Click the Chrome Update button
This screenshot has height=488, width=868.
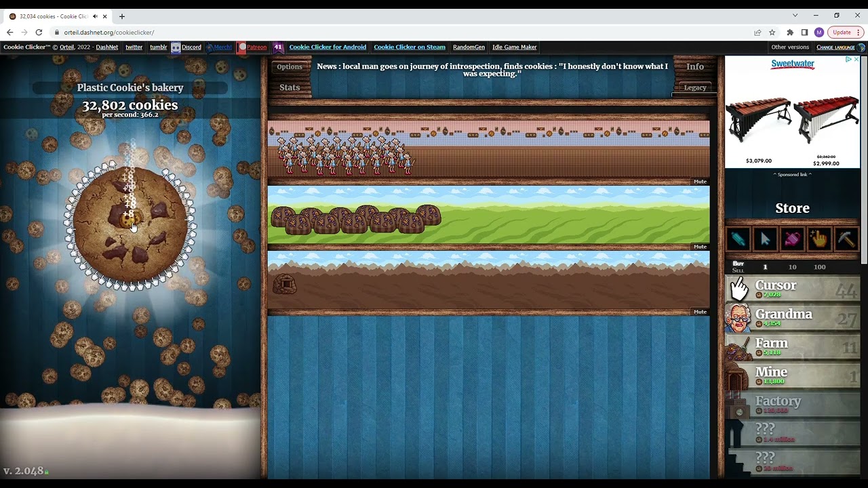click(846, 32)
